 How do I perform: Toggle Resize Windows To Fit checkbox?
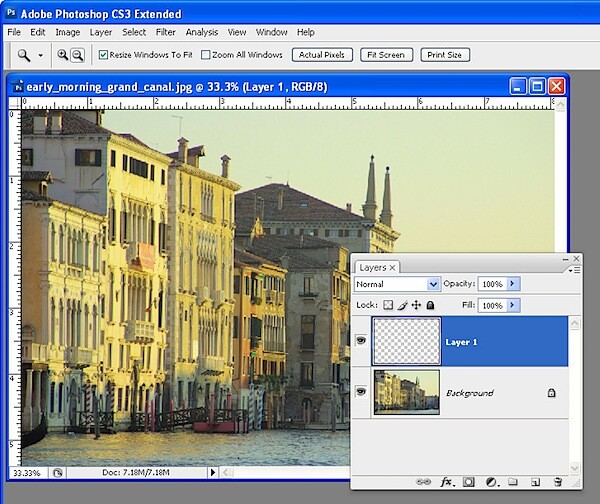(103, 55)
